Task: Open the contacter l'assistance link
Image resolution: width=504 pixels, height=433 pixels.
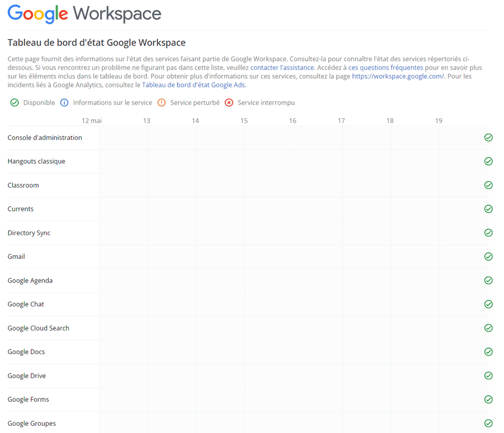Action: (282, 68)
